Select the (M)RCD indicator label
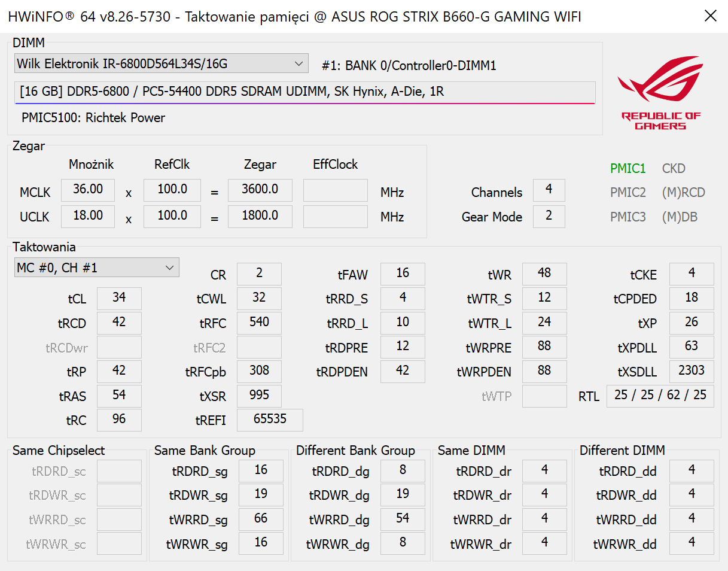The width and height of the screenshot is (728, 571). tap(683, 193)
